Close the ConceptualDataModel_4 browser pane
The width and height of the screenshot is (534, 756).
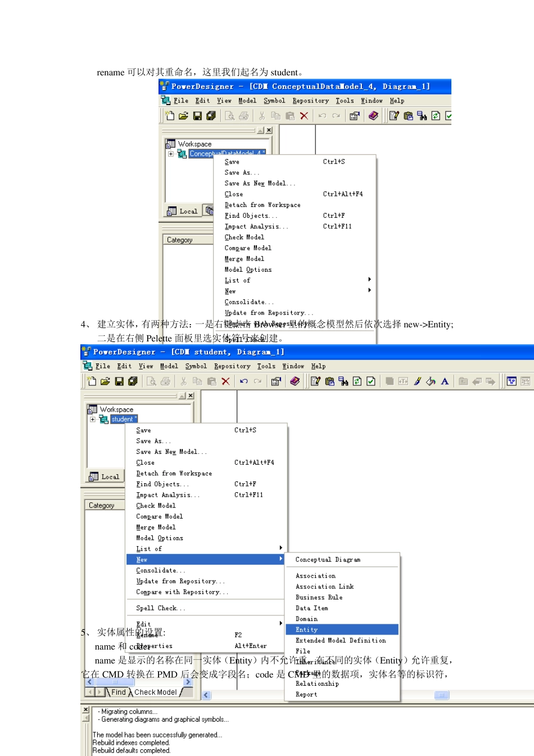tap(269, 130)
